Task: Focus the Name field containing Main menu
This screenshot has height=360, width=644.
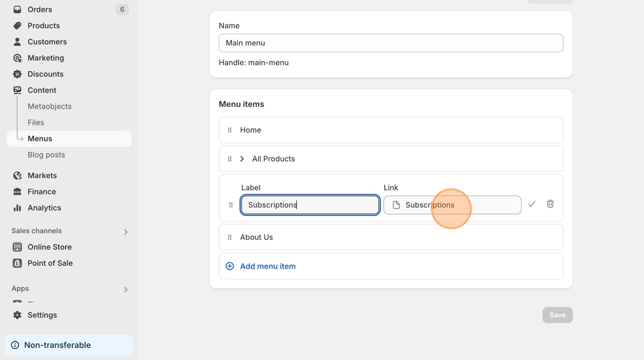Action: pos(390,43)
